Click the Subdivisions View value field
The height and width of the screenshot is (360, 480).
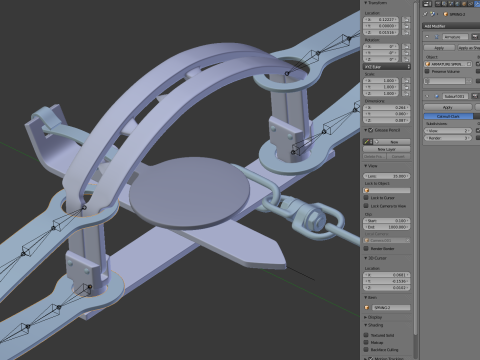point(448,131)
